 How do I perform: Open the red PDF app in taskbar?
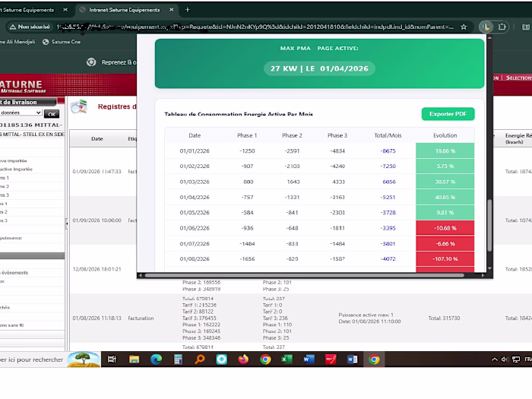(x=331, y=359)
